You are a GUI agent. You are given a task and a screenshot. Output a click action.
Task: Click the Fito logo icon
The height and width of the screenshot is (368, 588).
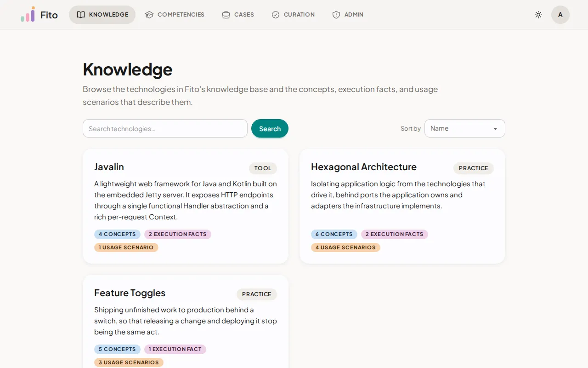[x=28, y=14]
